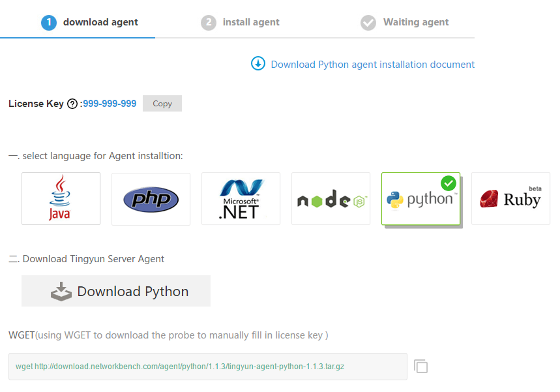The width and height of the screenshot is (560, 392).
Task: Choose the Ruby beta logo
Action: 510,199
